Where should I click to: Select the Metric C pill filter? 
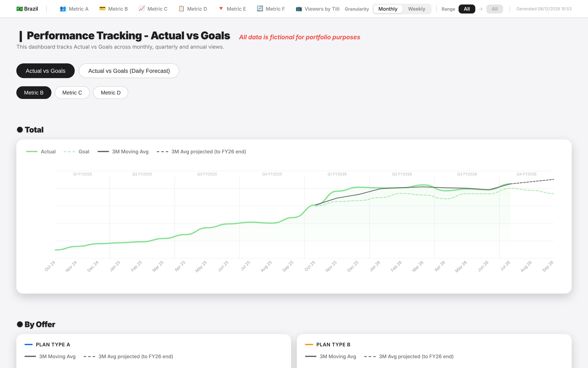point(72,93)
